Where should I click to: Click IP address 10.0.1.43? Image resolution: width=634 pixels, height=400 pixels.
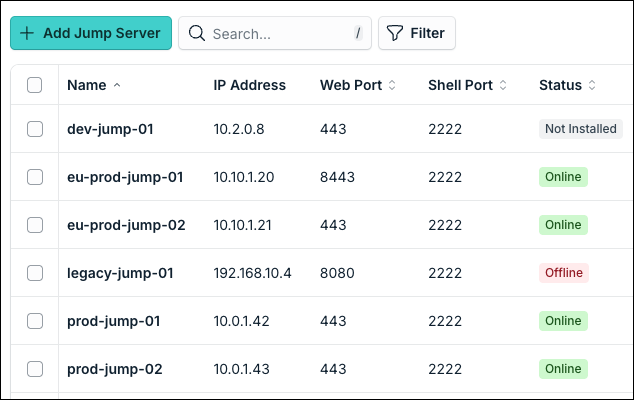[x=241, y=369]
